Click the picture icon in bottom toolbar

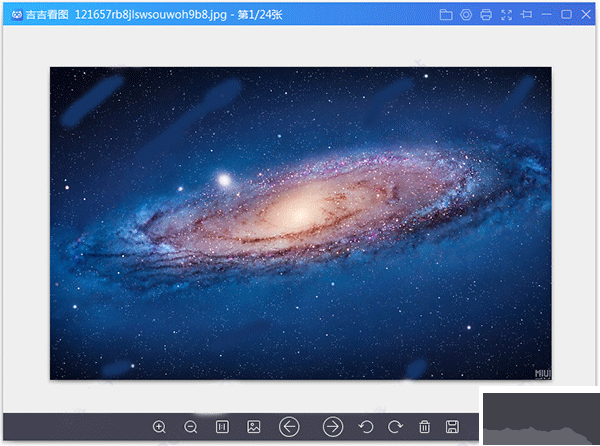pos(254,427)
